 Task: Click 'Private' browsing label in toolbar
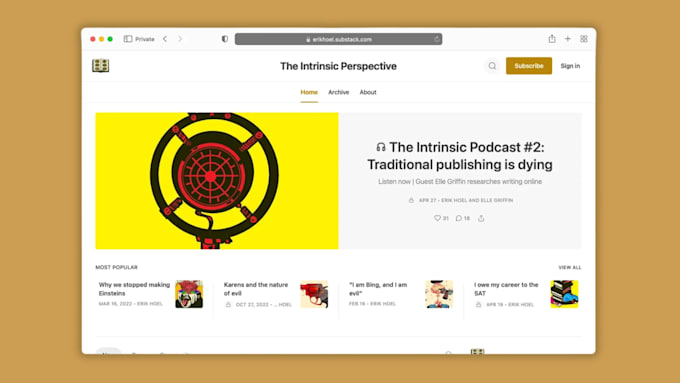click(x=145, y=39)
